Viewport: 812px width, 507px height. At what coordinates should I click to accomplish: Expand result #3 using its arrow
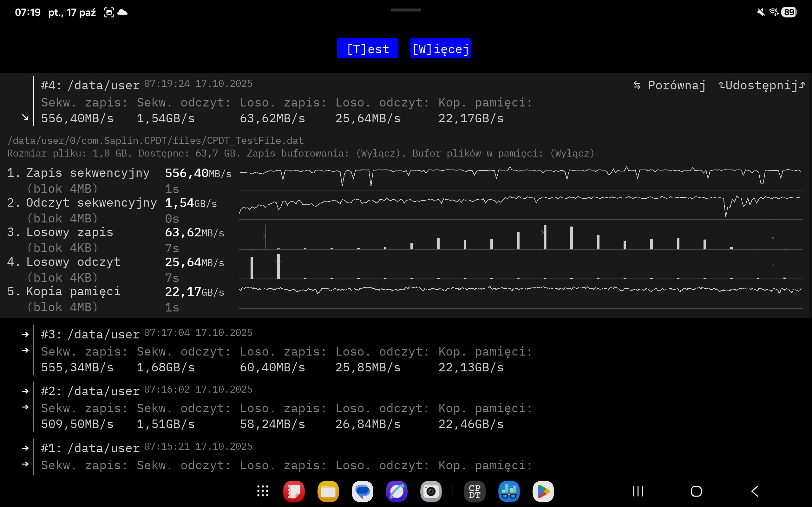(x=25, y=334)
